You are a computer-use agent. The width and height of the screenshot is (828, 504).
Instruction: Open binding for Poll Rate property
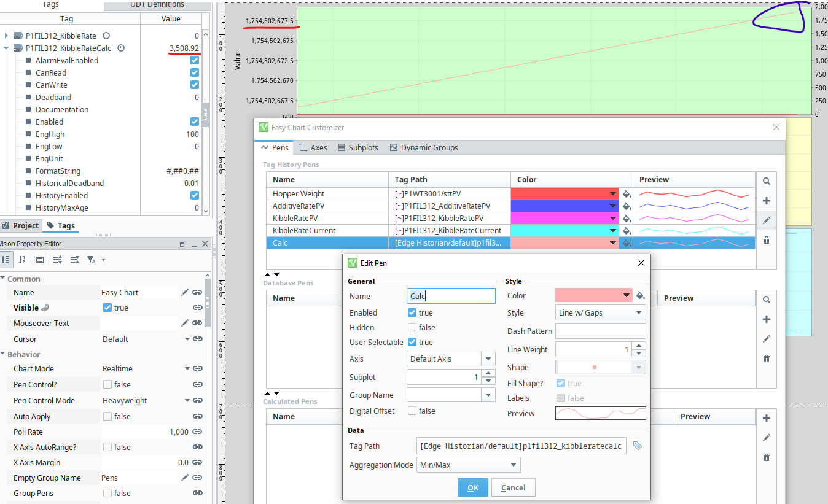(x=198, y=432)
